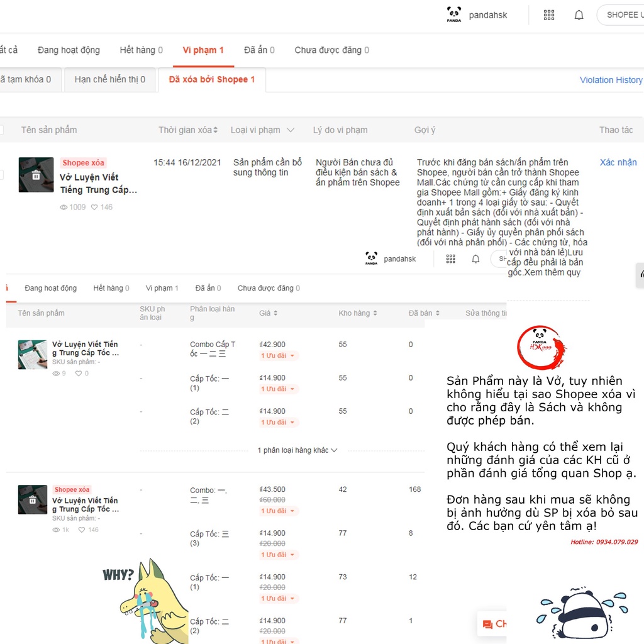Expand 1 phân loại hàng khác
This screenshot has width=644, height=644.
click(297, 450)
